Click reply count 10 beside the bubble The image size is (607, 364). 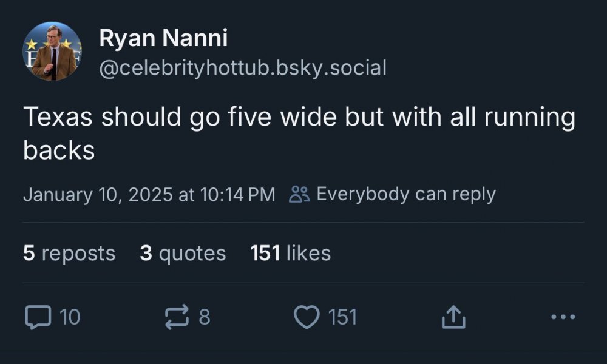(x=70, y=317)
